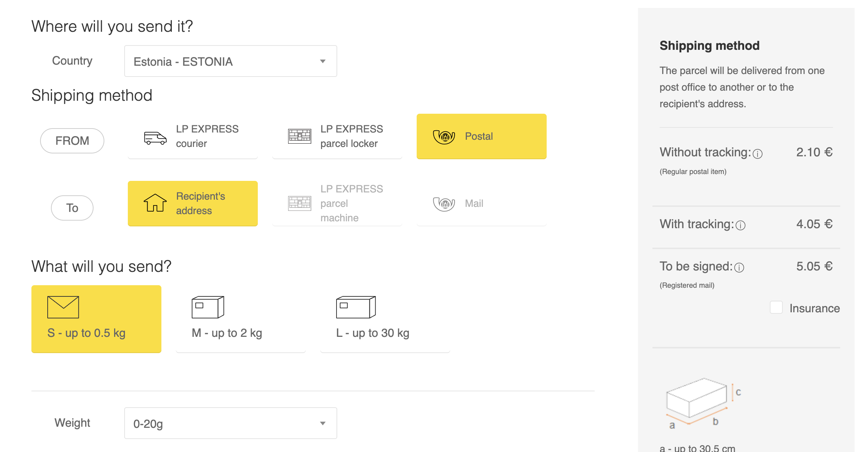Enable the Insurance checkbox
The height and width of the screenshot is (452, 868).
click(776, 308)
